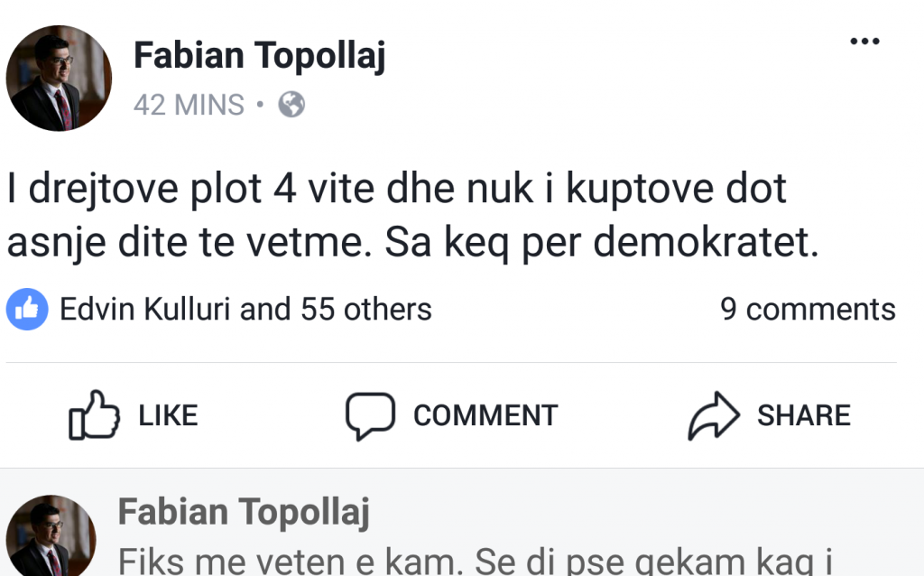The image size is (924, 576).
Task: Click the sentence "Sa keq per demokratet."
Action: click(601, 244)
